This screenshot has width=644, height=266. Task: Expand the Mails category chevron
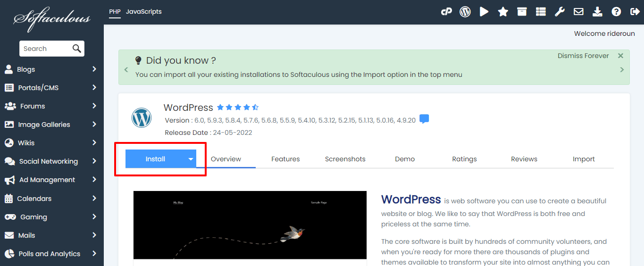[94, 235]
